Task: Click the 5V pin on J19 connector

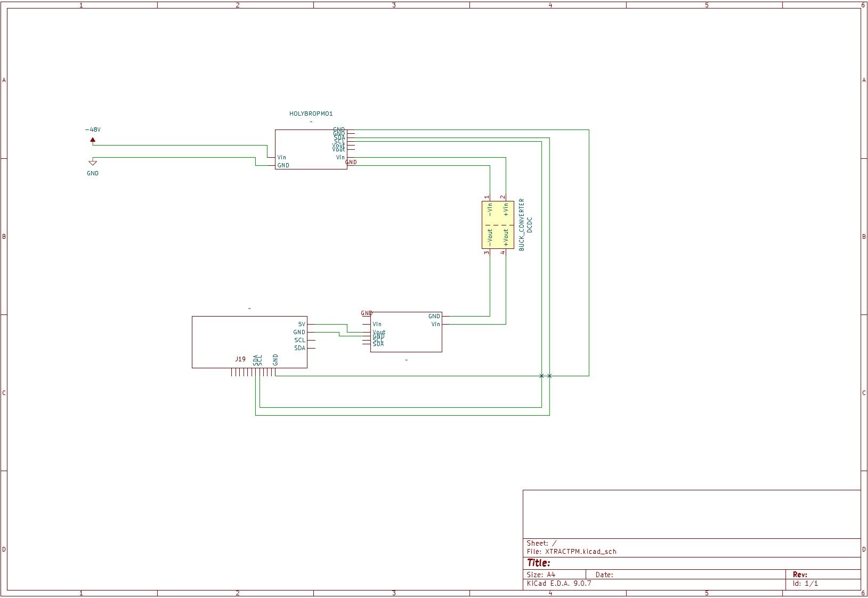Action: pos(302,324)
